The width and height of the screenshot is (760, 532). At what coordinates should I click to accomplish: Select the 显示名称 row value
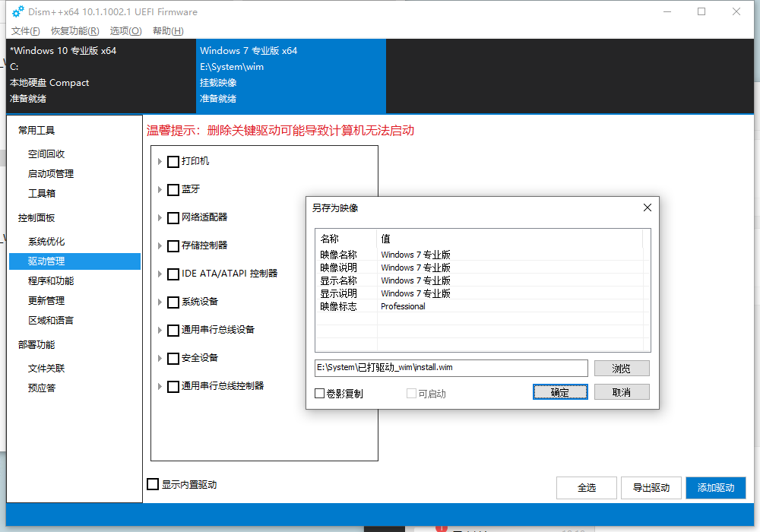coord(416,280)
